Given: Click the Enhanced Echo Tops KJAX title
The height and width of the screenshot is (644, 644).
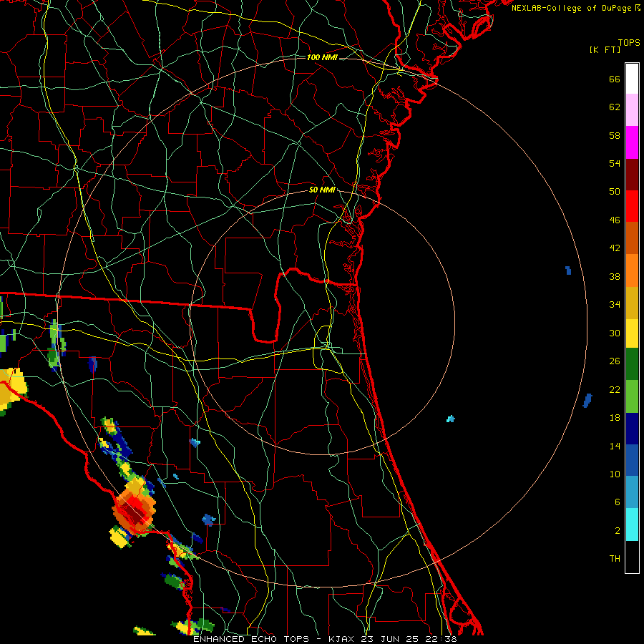Looking at the screenshot, I should 324,639.
